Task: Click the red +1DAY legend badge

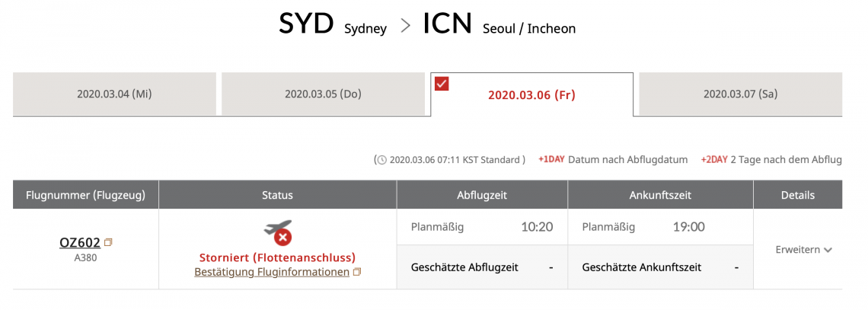Action: [551, 160]
